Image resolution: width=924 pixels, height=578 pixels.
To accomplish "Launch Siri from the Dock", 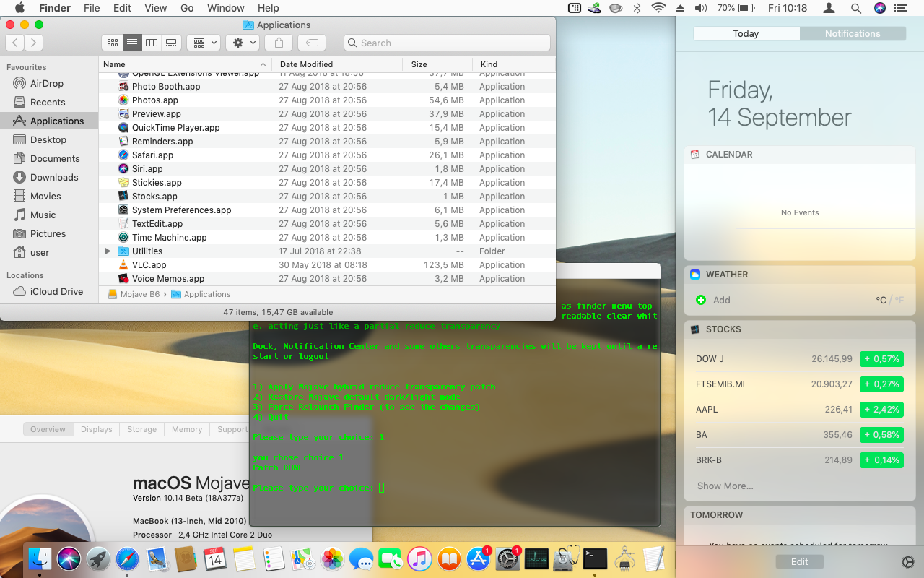I will coord(69,558).
